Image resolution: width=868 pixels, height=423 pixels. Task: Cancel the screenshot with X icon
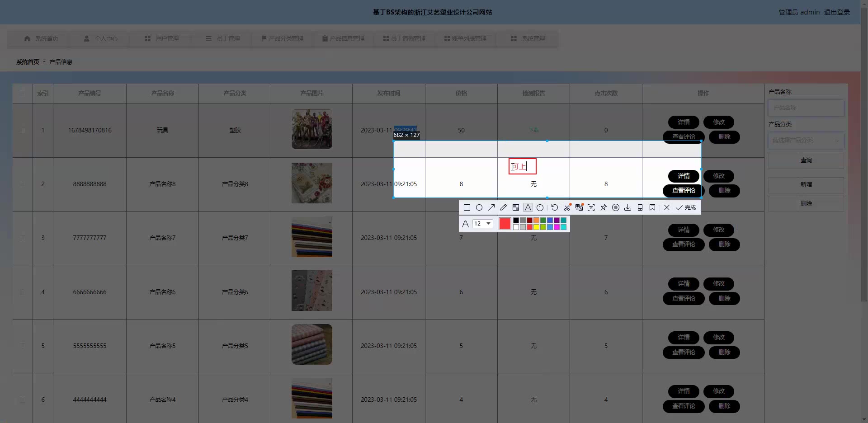click(667, 207)
